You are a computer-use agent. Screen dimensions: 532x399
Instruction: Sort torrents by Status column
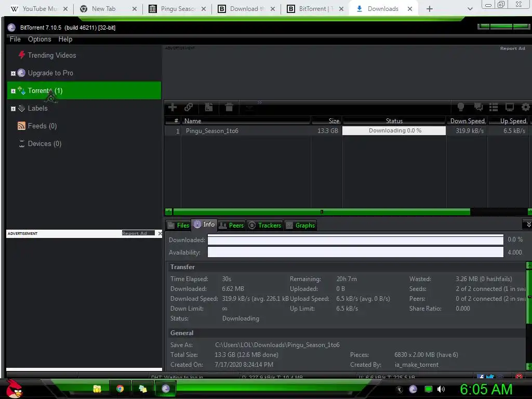(x=394, y=121)
